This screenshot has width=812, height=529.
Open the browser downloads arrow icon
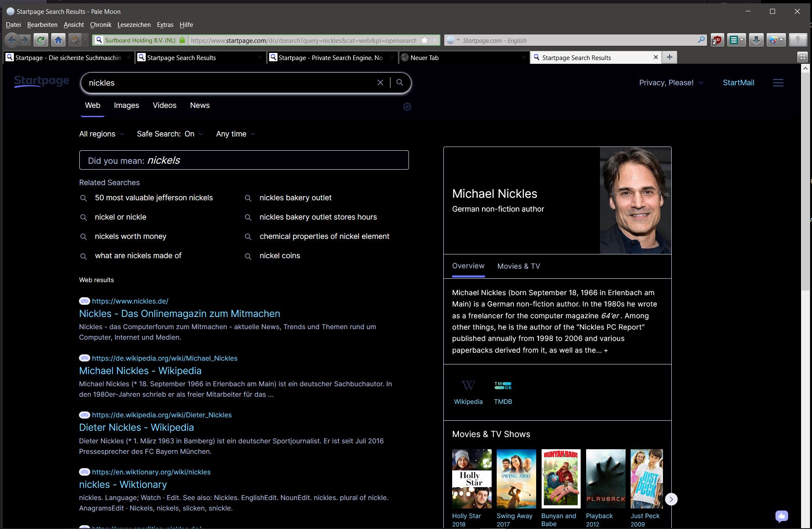[x=756, y=40]
